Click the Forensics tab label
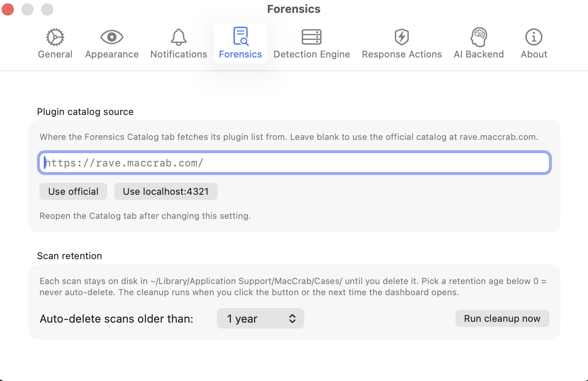The height and width of the screenshot is (381, 588). point(240,54)
